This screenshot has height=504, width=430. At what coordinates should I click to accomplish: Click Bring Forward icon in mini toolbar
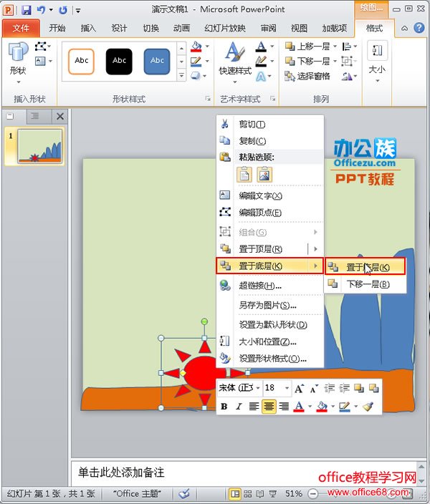pyautogui.click(x=358, y=388)
